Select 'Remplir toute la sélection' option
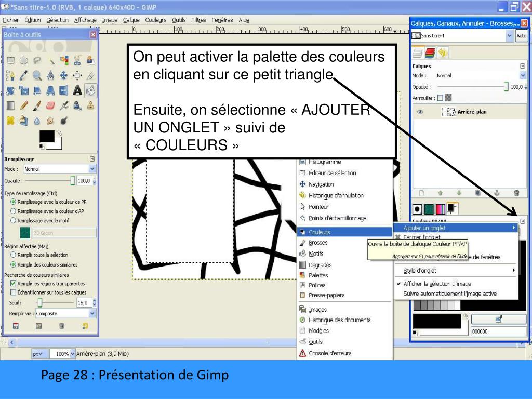This screenshot has width=532, height=399. coord(13,255)
